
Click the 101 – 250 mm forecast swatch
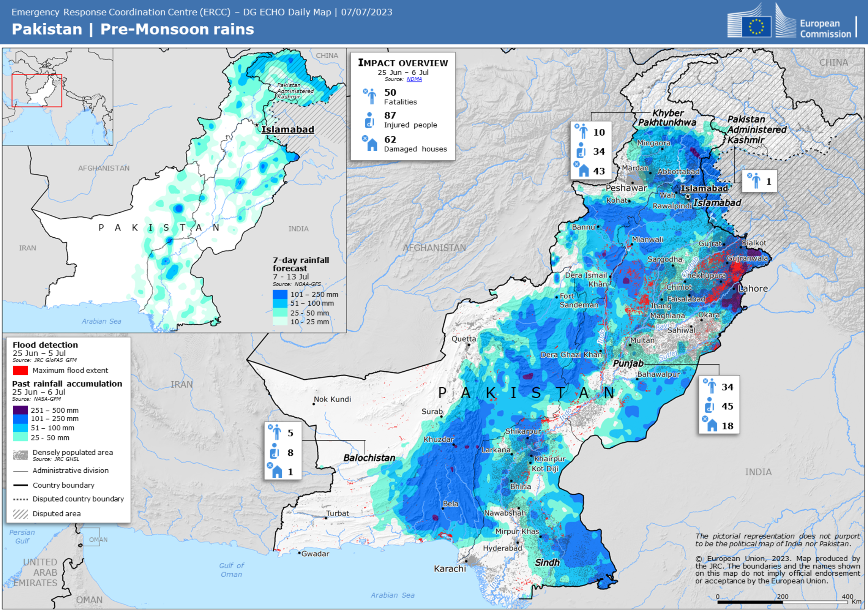click(280, 294)
